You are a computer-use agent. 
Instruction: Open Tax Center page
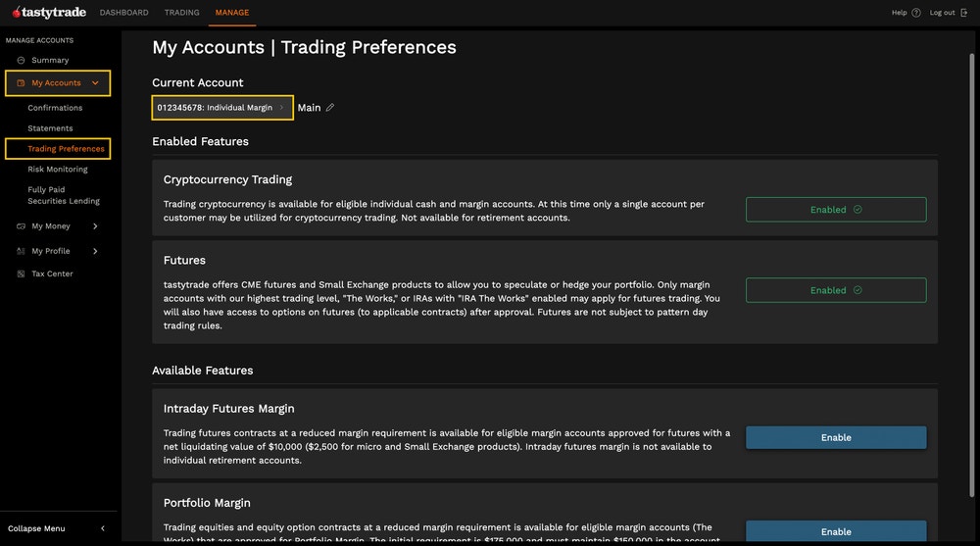[x=52, y=273]
